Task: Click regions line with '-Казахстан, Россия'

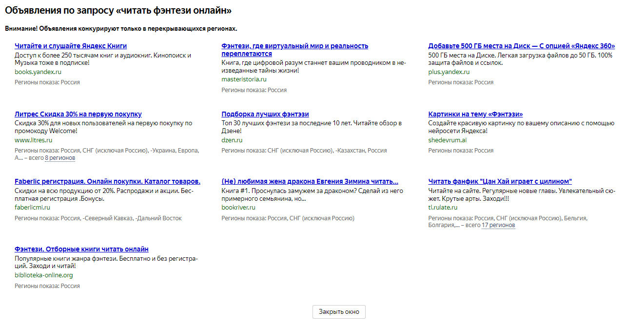Action: tap(304, 151)
